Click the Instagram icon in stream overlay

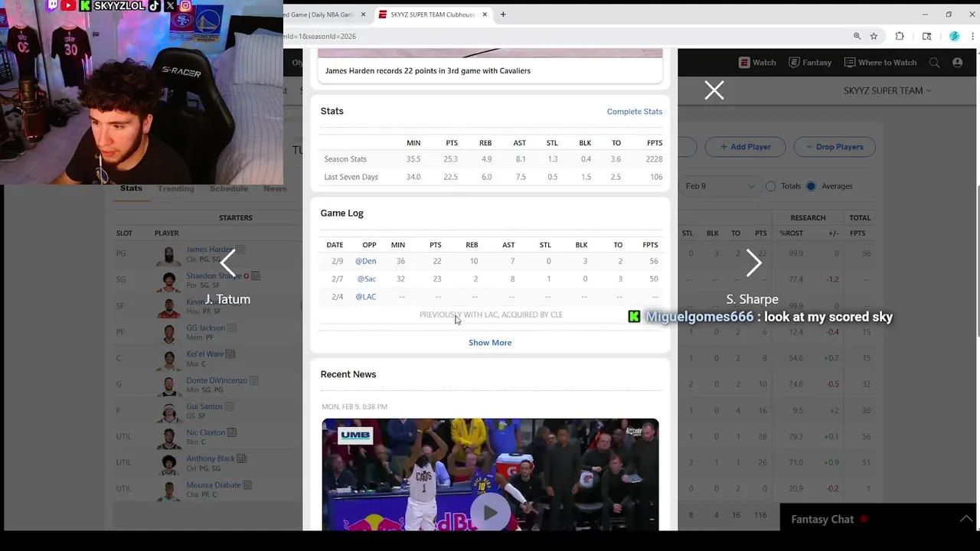(186, 6)
